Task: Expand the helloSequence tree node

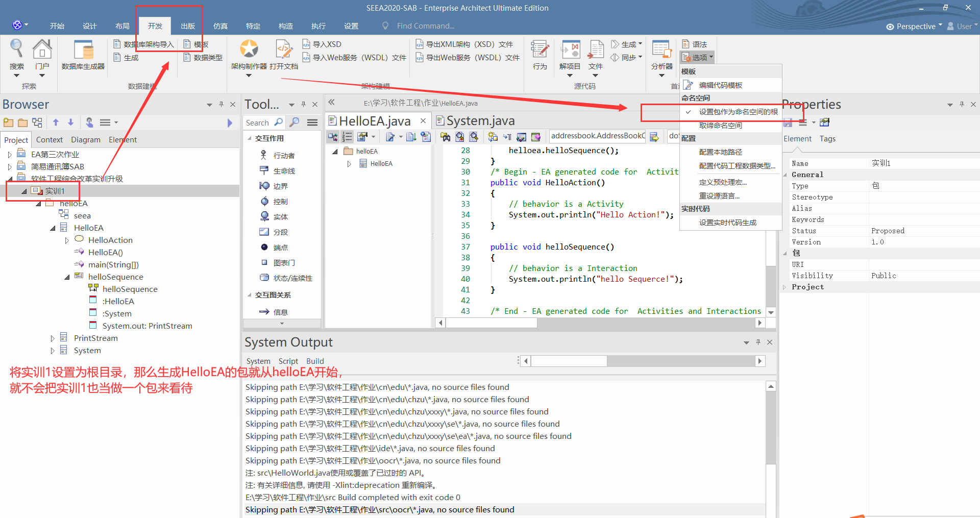Action: coord(67,277)
